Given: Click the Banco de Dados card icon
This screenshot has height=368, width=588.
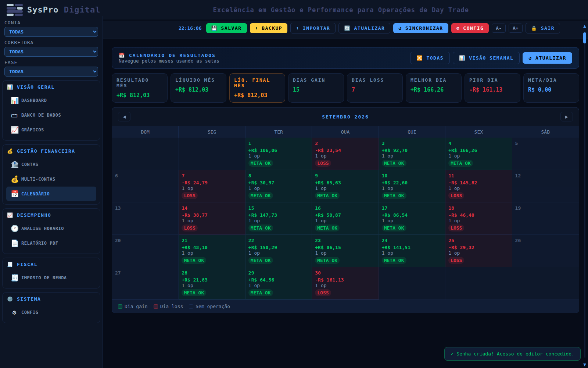Looking at the screenshot, I should 14,115.
